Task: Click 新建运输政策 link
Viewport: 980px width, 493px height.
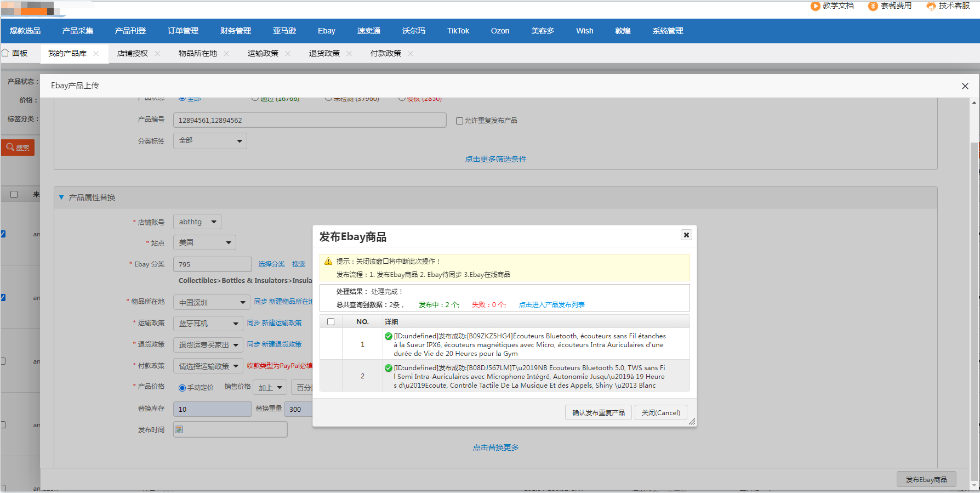Action: (282, 323)
